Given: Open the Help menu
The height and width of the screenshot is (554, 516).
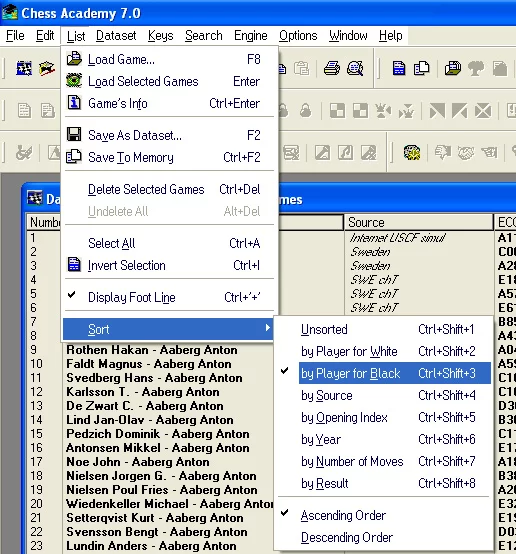Looking at the screenshot, I should tap(391, 36).
